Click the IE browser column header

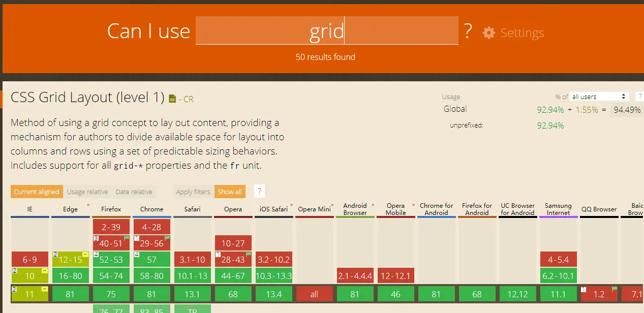[30, 209]
